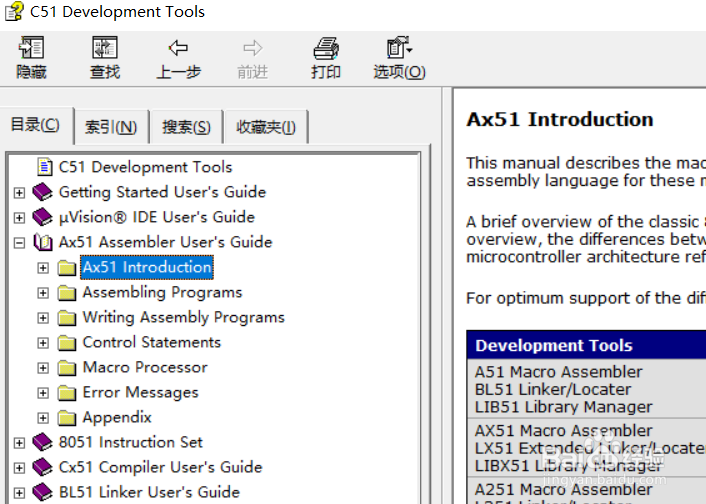Image resolution: width=706 pixels, height=504 pixels.
Task: Click the Development Tools table header
Action: click(586, 345)
